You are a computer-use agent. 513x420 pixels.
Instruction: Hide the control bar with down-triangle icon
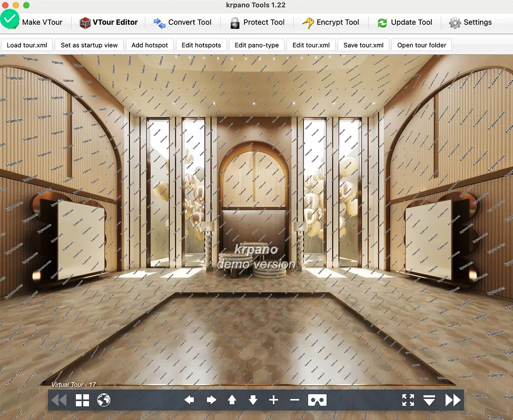tap(429, 399)
